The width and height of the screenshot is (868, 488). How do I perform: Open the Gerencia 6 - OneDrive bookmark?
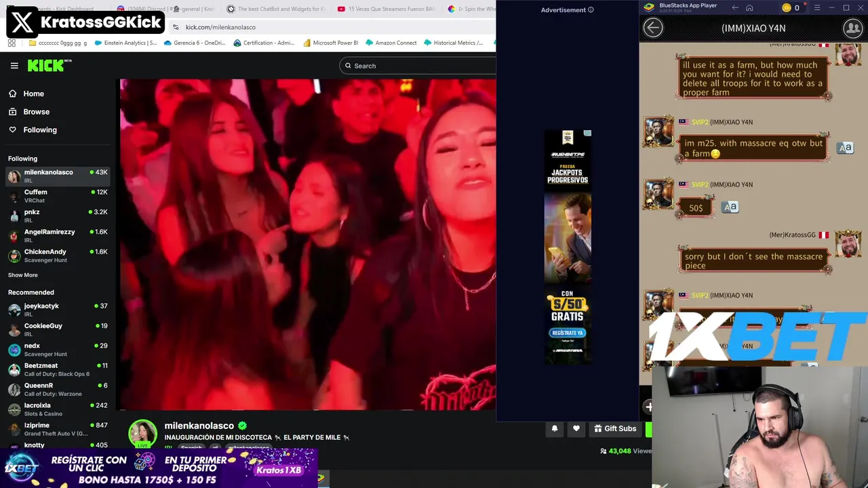[x=195, y=43]
